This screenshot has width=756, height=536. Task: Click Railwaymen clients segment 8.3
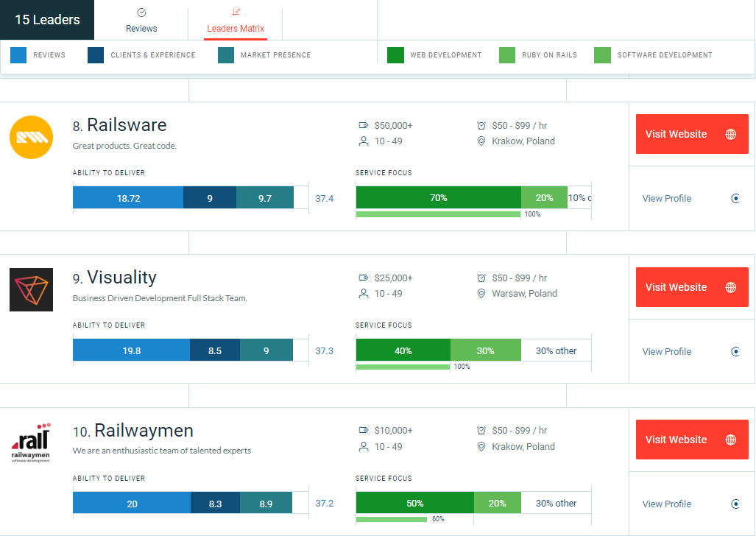pos(216,503)
